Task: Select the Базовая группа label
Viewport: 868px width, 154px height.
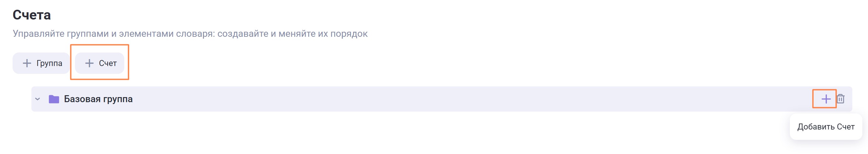Action: tap(98, 99)
